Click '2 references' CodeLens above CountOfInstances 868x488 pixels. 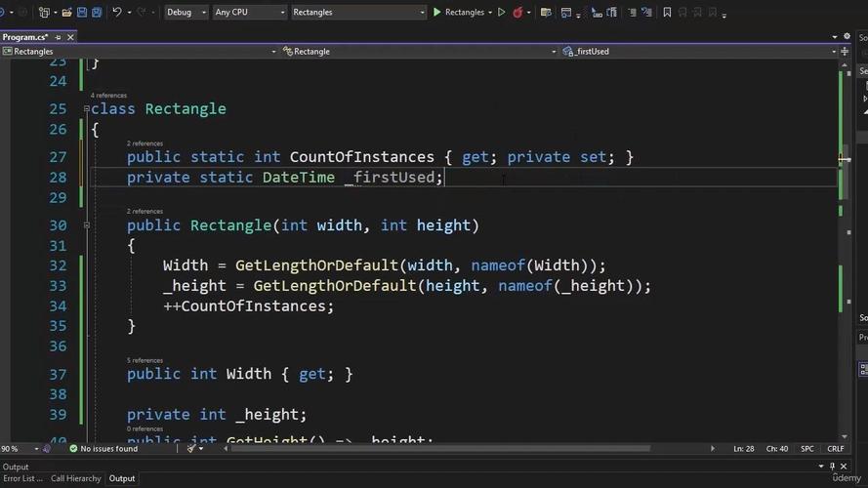(145, 143)
